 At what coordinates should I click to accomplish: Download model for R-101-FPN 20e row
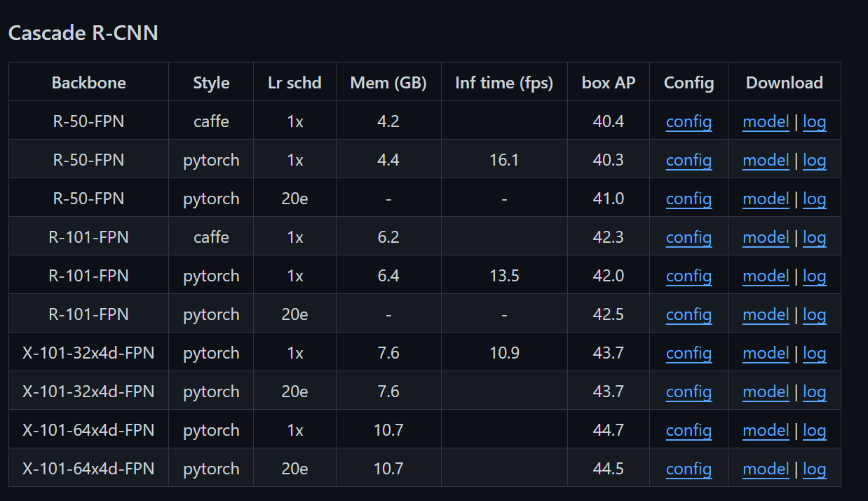pos(766,314)
